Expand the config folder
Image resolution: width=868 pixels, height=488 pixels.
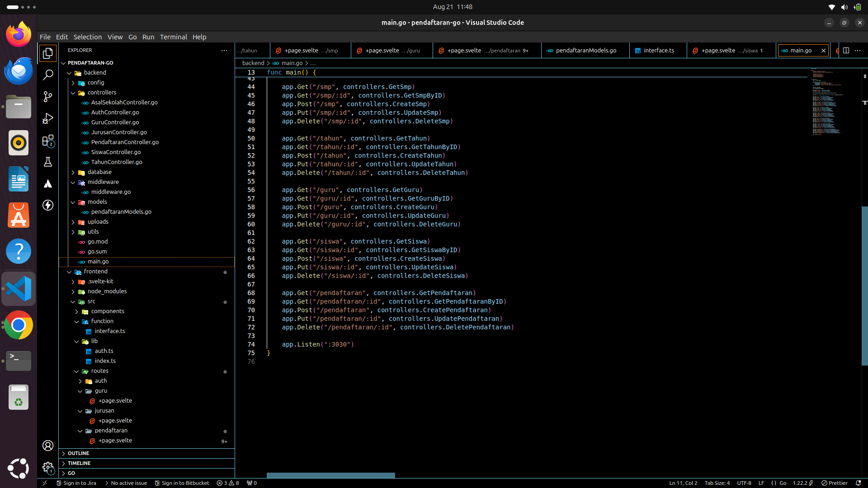(x=96, y=83)
